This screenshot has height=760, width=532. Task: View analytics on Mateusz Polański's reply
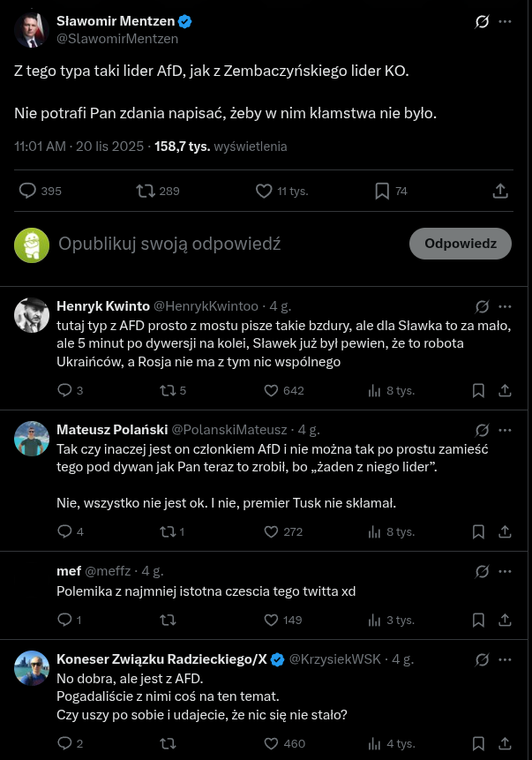coord(374,531)
